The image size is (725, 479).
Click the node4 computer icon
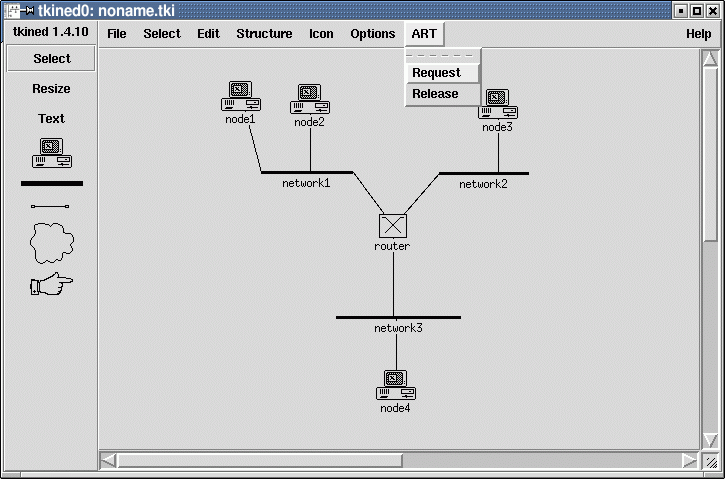395,385
